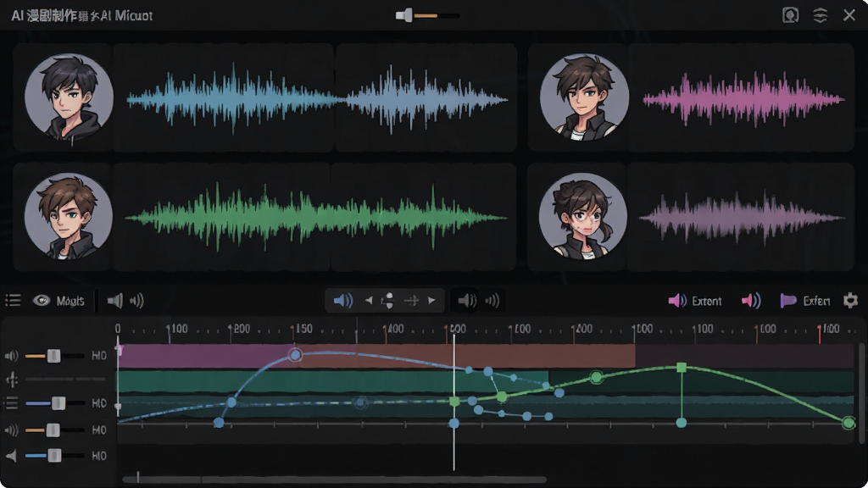The height and width of the screenshot is (488, 868).
Task: Step back with the left-pointing arrow
Action: click(x=369, y=301)
